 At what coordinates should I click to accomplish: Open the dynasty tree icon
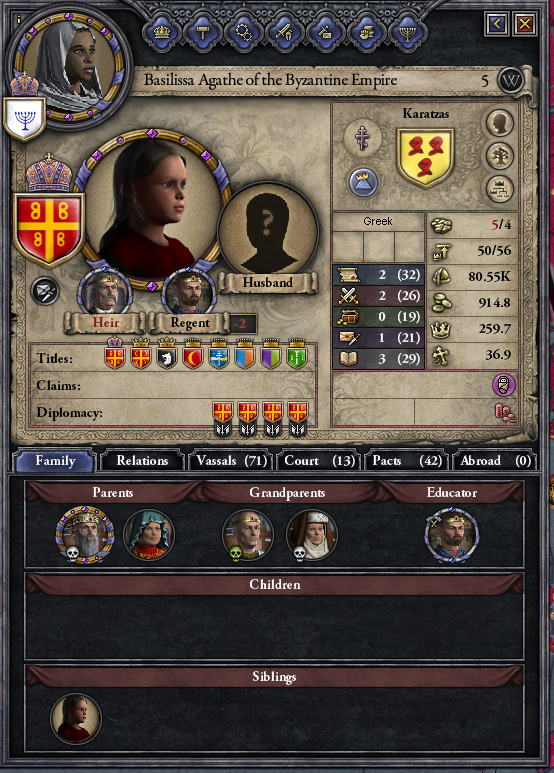coord(500,156)
